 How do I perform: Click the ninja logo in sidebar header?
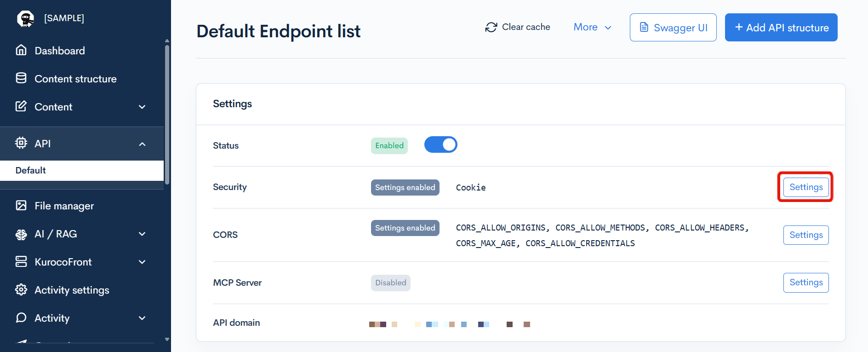click(x=26, y=18)
